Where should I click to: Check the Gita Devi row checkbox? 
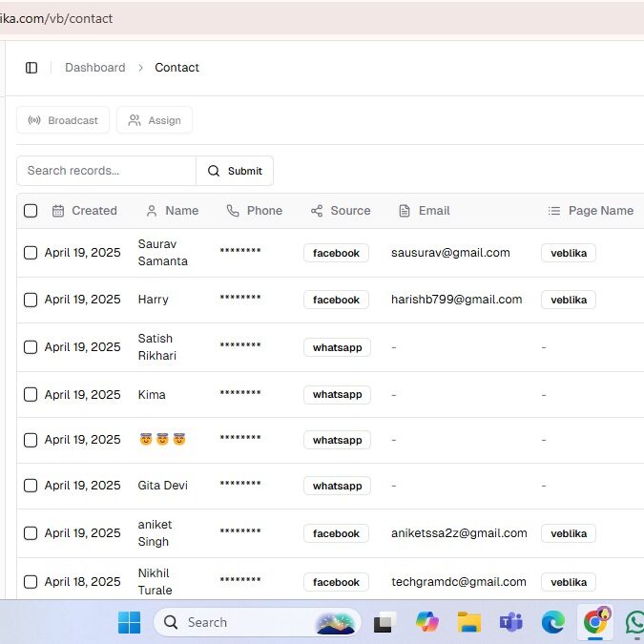click(x=31, y=486)
